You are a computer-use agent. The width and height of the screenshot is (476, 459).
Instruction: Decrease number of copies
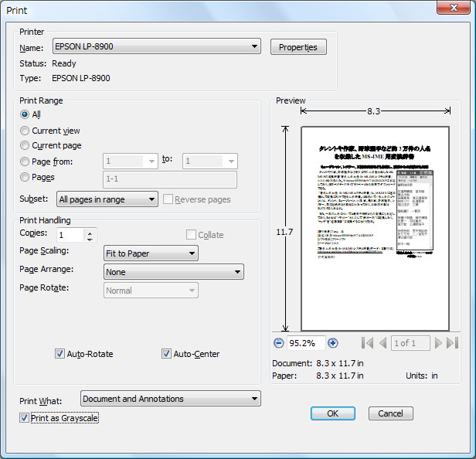point(90,239)
